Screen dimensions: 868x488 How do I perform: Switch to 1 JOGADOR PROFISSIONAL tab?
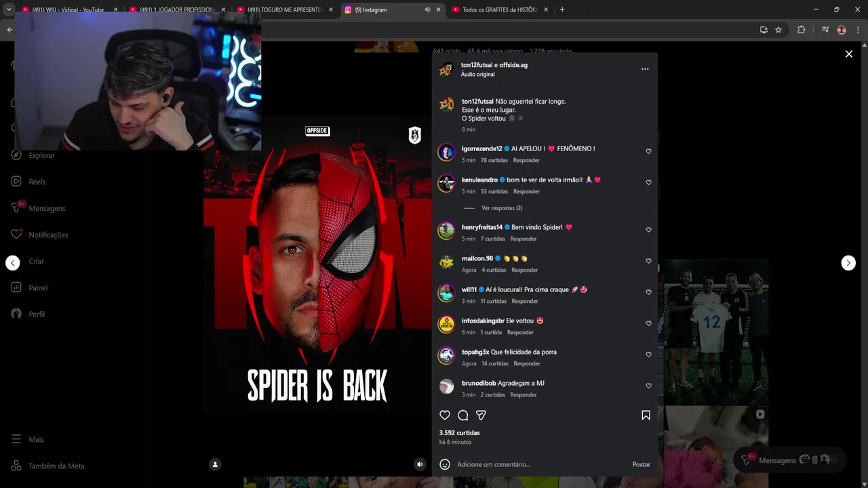click(176, 9)
